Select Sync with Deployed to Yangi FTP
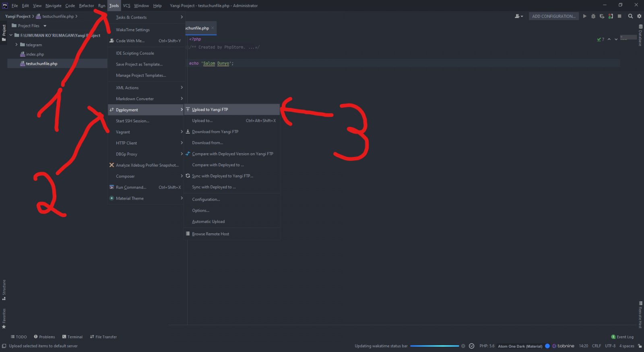This screenshot has height=352, width=644. tap(232, 176)
